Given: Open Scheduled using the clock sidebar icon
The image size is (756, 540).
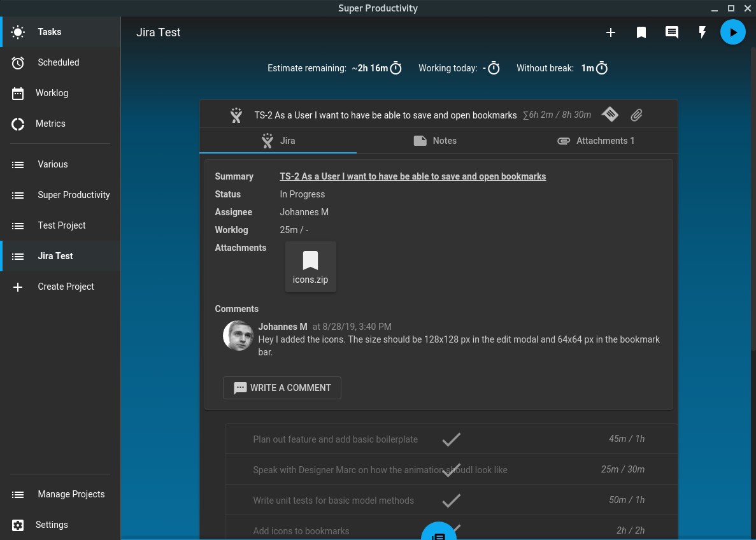Looking at the screenshot, I should 18,62.
